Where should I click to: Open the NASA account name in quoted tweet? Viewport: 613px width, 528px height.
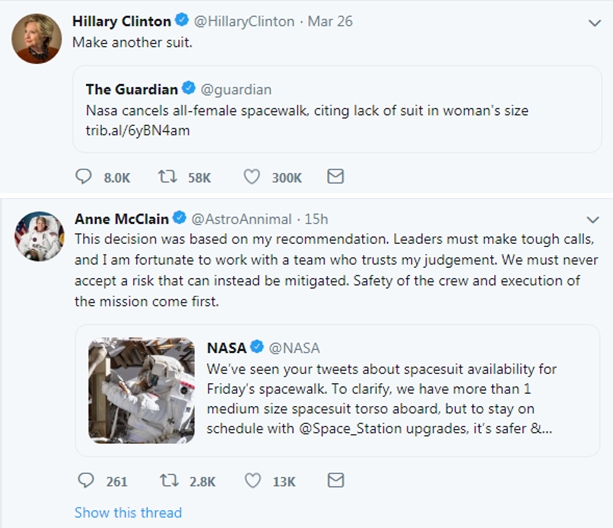pos(226,348)
